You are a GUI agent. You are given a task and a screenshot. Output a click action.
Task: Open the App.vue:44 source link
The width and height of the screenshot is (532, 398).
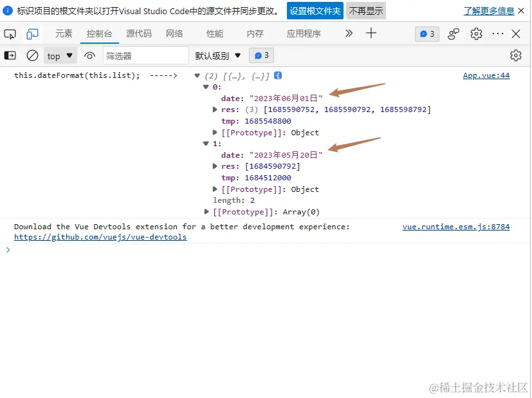pyautogui.click(x=486, y=75)
